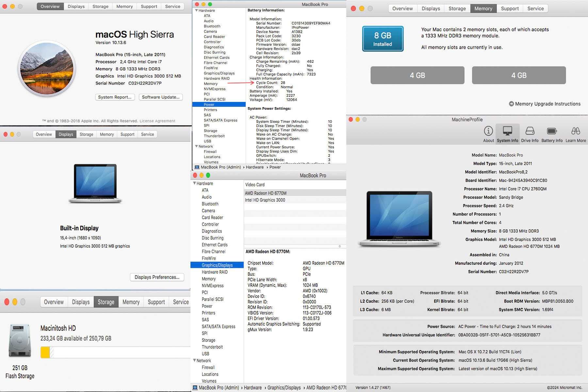Click System Report button

[115, 97]
